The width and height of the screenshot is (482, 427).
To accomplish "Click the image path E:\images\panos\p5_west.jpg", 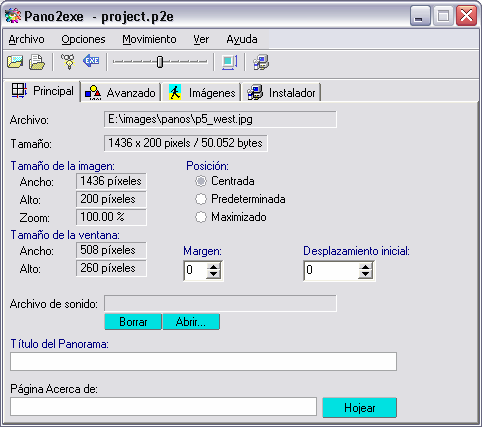I will coord(220,119).
